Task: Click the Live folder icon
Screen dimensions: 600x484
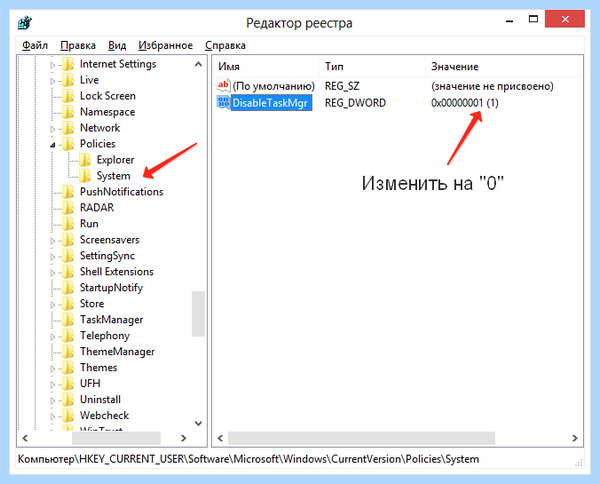Action: point(68,80)
